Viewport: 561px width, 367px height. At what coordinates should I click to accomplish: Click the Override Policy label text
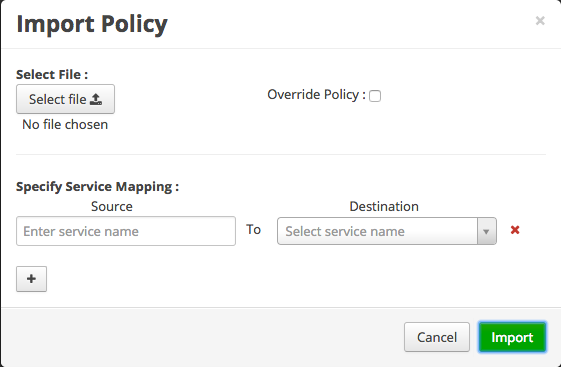tap(316, 95)
